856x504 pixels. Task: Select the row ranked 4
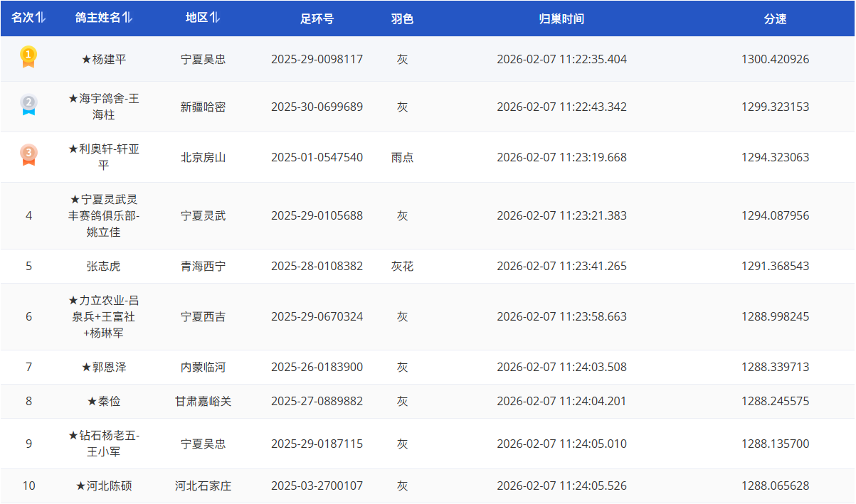pos(28,215)
